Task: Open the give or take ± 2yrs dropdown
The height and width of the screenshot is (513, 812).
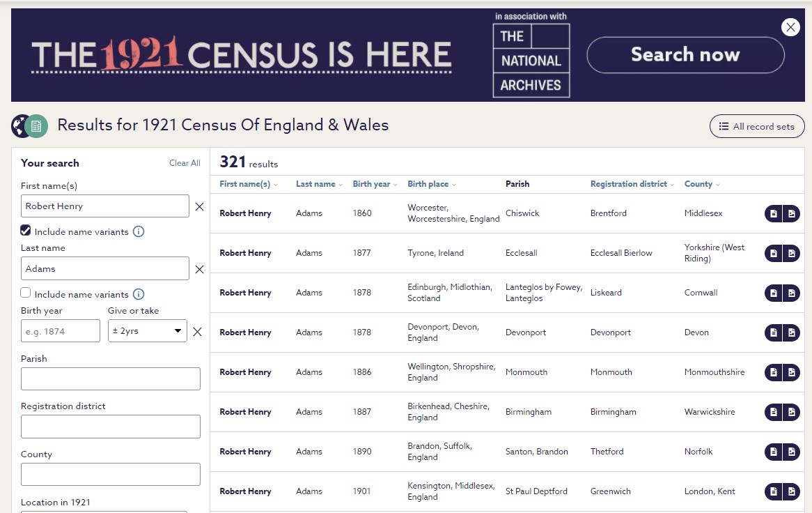Action: [x=147, y=332]
